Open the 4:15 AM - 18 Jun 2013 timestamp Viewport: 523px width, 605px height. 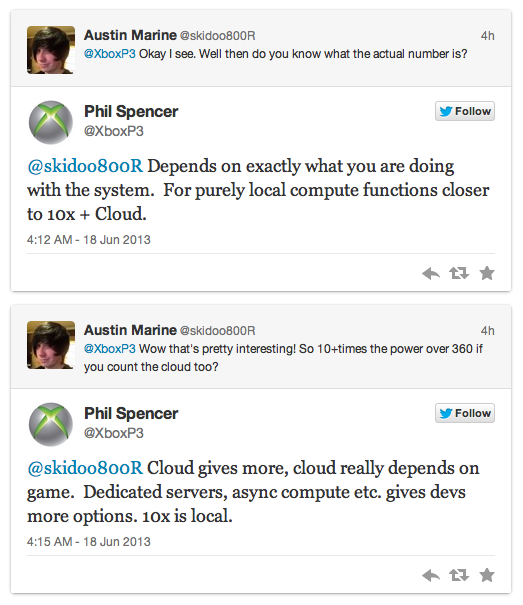click(x=88, y=542)
